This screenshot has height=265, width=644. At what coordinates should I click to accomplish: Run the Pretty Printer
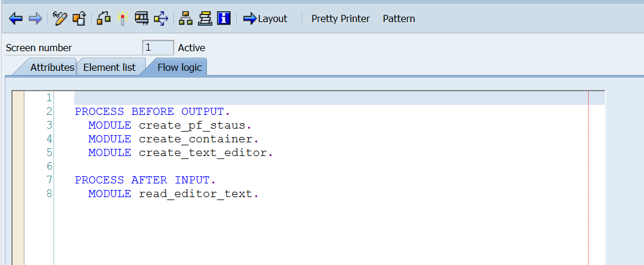(x=340, y=19)
